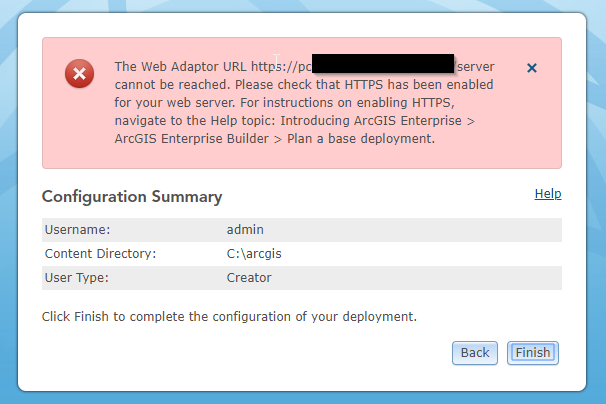The width and height of the screenshot is (606, 404).
Task: Open the Help link
Action: point(548,194)
